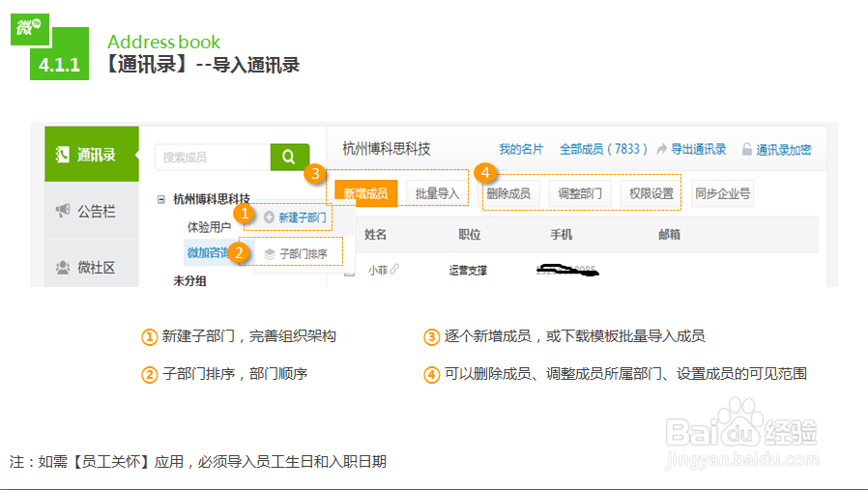Click the green search magnifier button
Screen dimensions: 868x490
tap(290, 157)
